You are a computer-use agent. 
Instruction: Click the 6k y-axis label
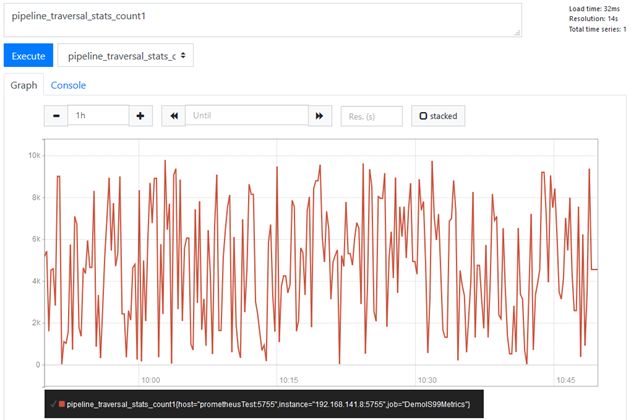point(36,239)
